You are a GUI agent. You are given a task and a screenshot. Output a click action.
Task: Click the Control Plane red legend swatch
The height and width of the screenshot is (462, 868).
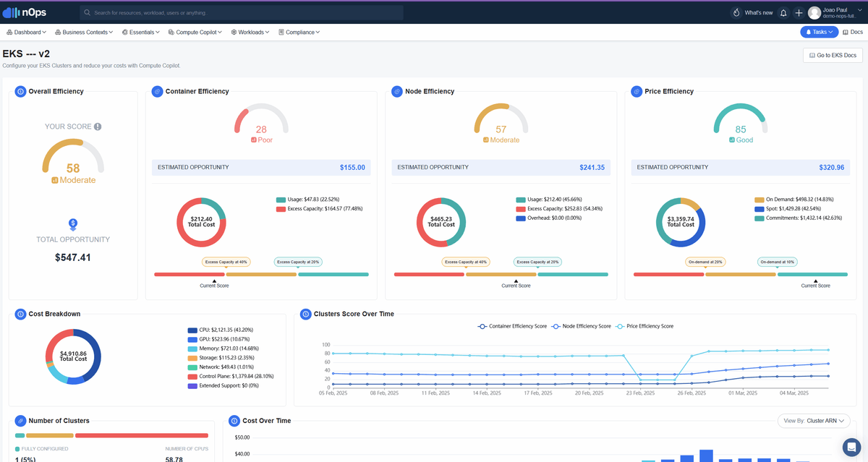pyautogui.click(x=192, y=377)
